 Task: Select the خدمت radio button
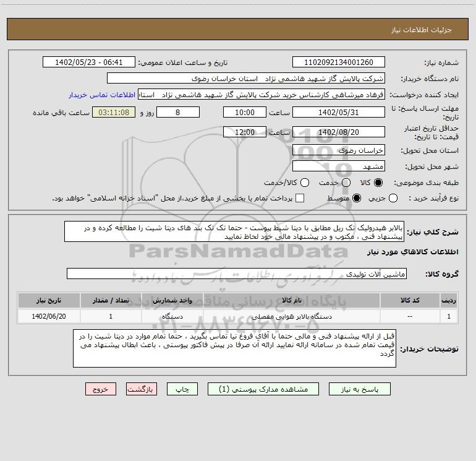click(346, 183)
